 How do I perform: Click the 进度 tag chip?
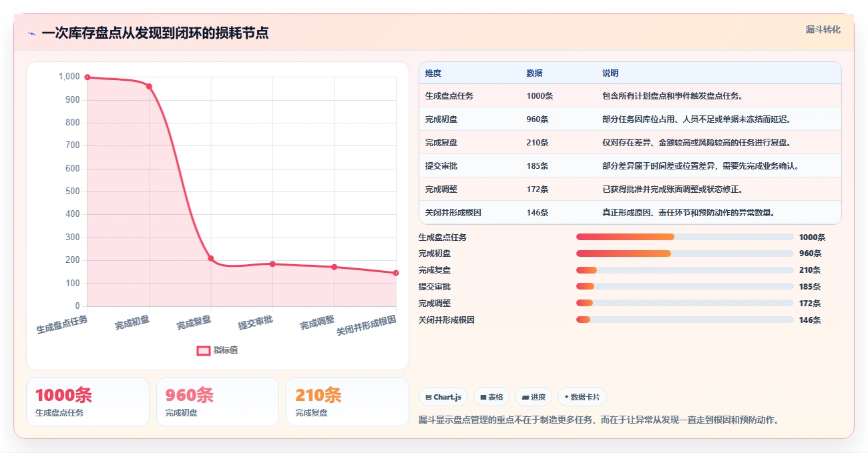pyautogui.click(x=533, y=397)
